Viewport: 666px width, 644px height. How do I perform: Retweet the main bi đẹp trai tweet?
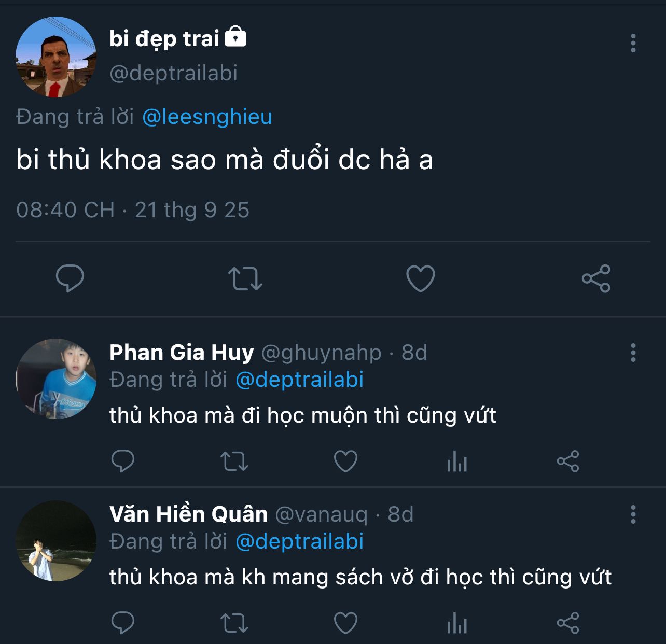245,278
